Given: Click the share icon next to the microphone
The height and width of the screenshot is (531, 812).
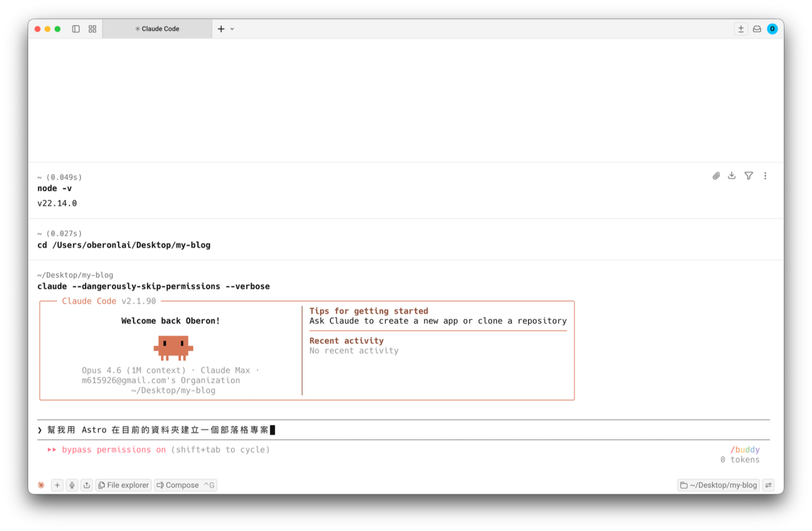Looking at the screenshot, I should pyautogui.click(x=87, y=485).
